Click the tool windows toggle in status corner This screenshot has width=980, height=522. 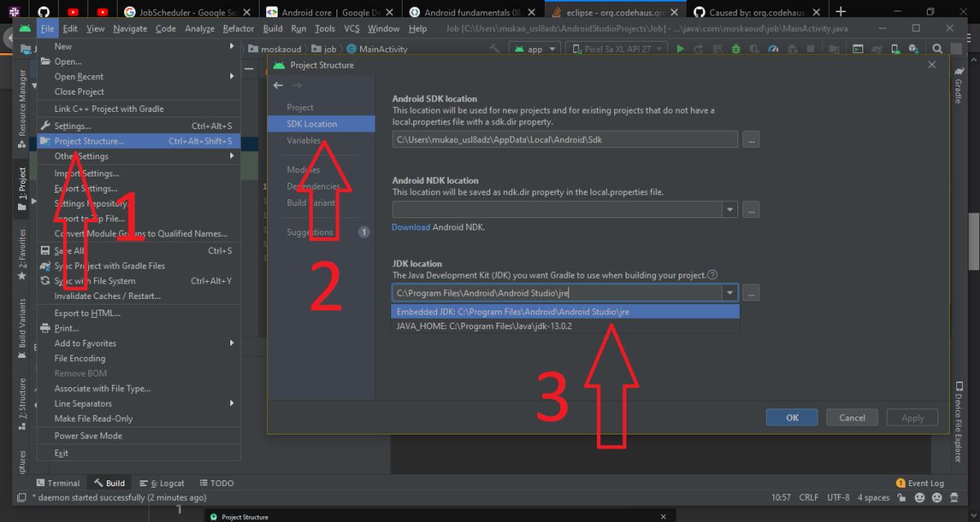coord(22,497)
